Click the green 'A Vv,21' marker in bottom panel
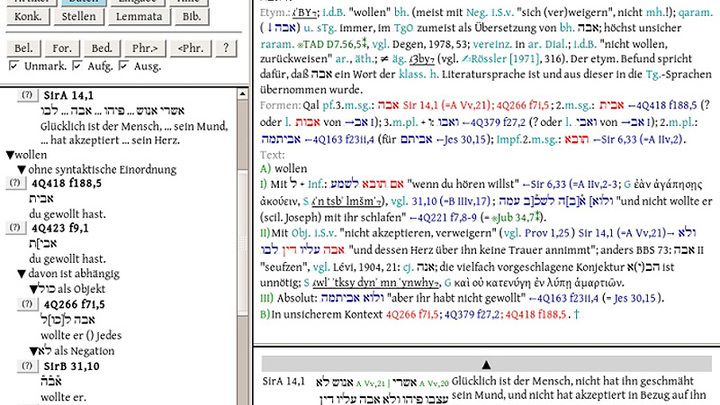This screenshot has height=405, width=720. tap(370, 383)
